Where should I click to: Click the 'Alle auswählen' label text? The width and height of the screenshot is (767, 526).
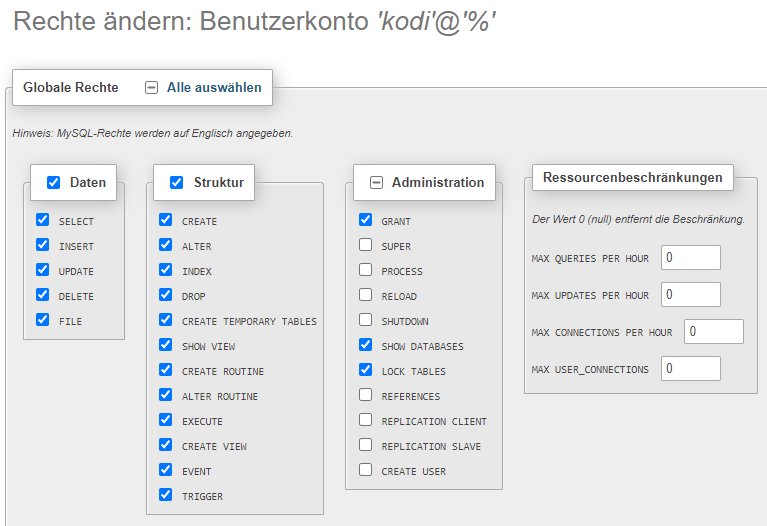click(214, 88)
